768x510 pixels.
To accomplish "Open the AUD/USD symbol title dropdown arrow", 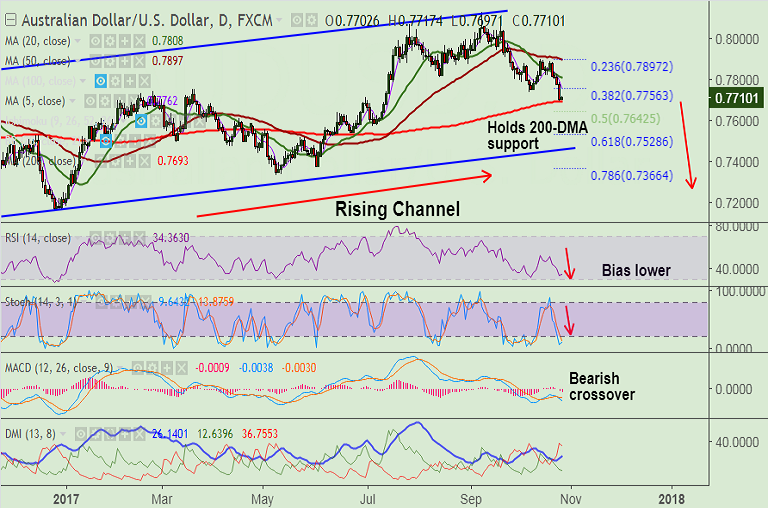I will (279, 20).
